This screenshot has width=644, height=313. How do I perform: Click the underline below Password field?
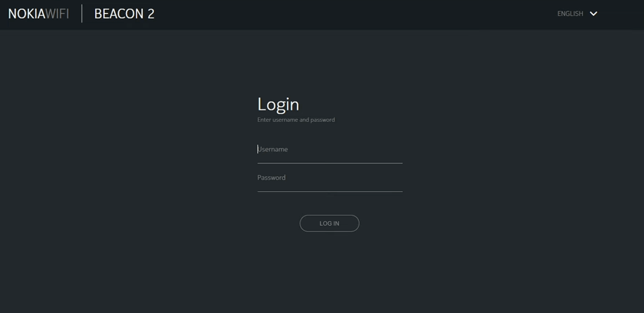coord(330,191)
